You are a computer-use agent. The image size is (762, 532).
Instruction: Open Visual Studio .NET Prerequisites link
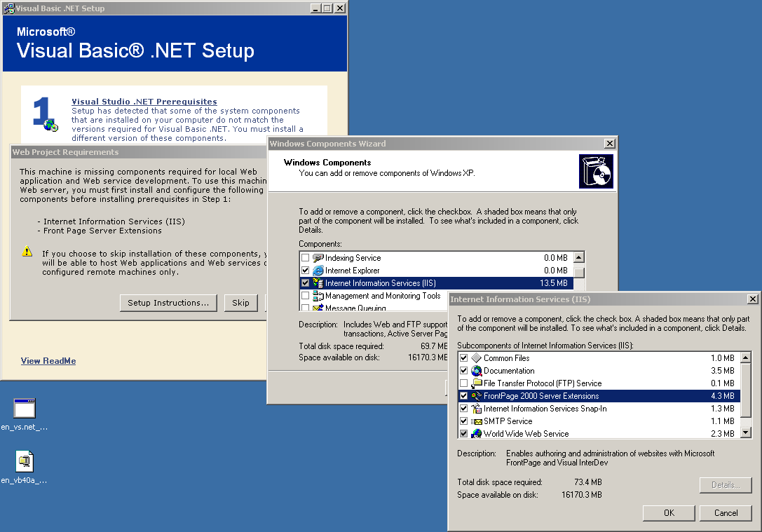[144, 102]
